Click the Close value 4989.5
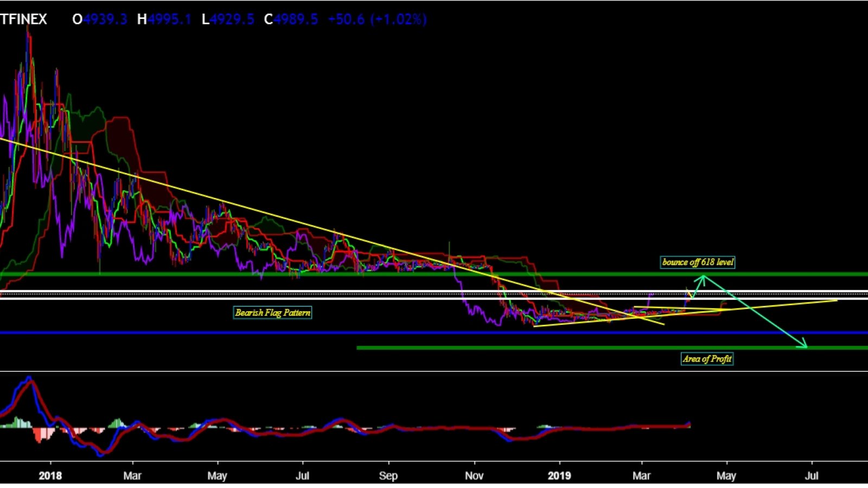868x488 pixels. click(296, 20)
